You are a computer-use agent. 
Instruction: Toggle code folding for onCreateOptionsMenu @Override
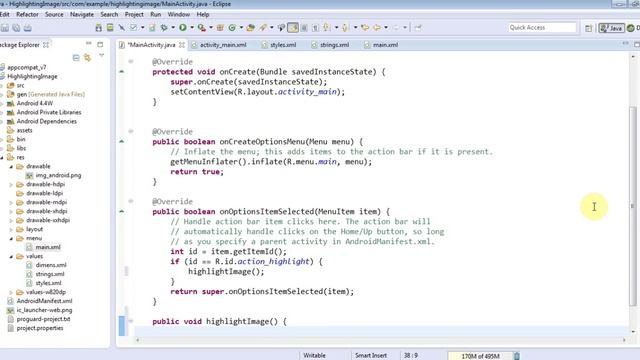click(131, 131)
